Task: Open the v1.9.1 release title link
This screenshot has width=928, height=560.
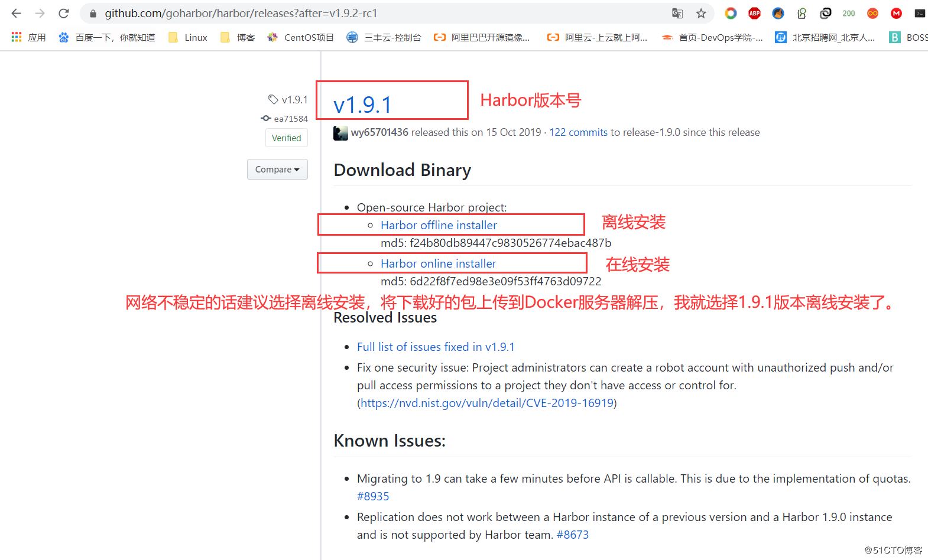Action: coord(362,105)
